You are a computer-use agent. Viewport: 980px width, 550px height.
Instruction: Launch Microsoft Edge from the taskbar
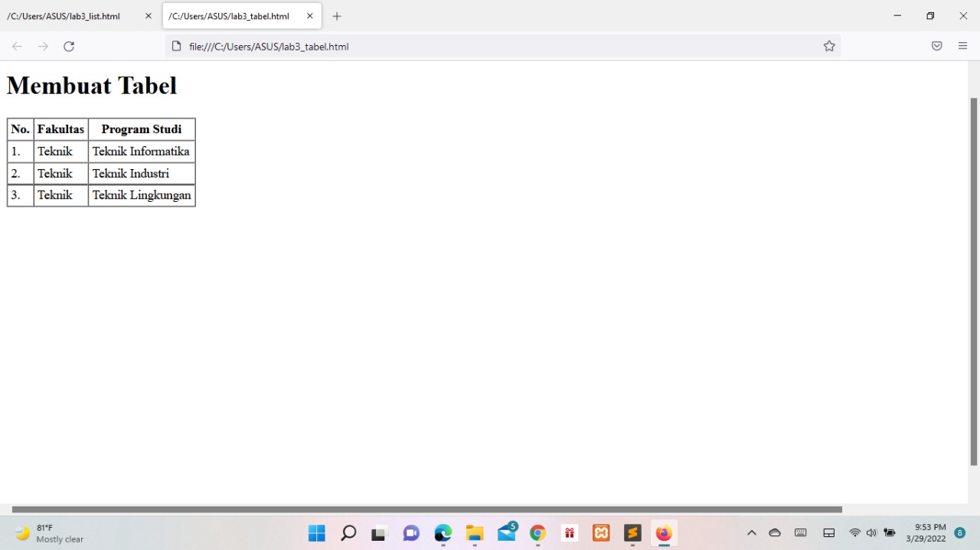click(443, 533)
